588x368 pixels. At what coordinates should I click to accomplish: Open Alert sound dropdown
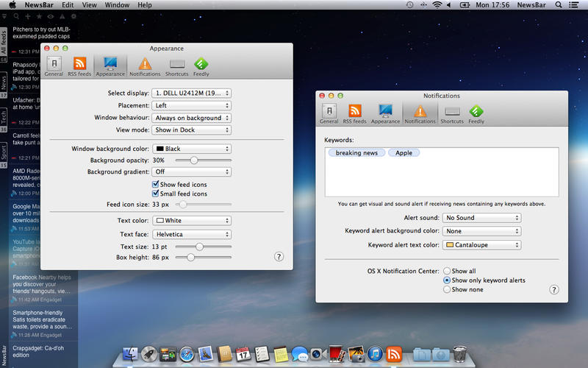coord(482,218)
